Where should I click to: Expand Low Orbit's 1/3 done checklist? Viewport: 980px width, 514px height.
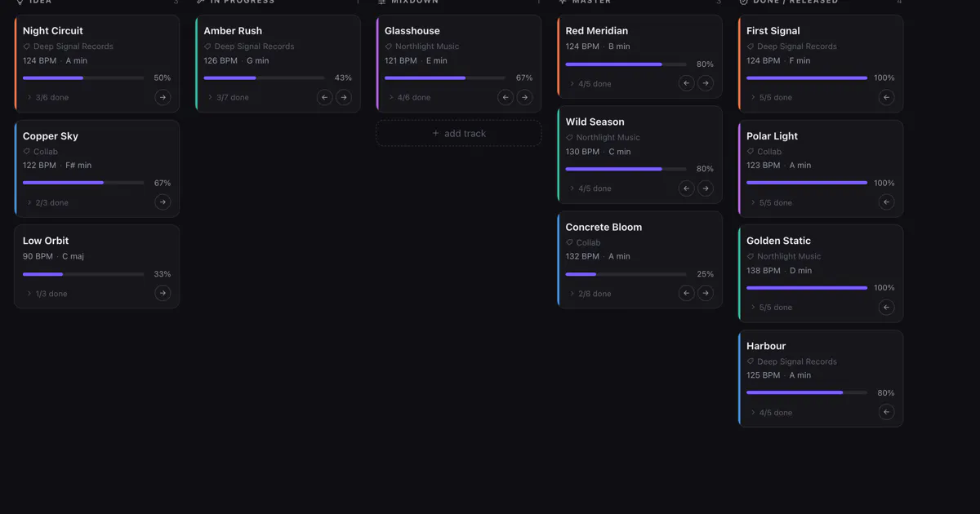pos(47,294)
